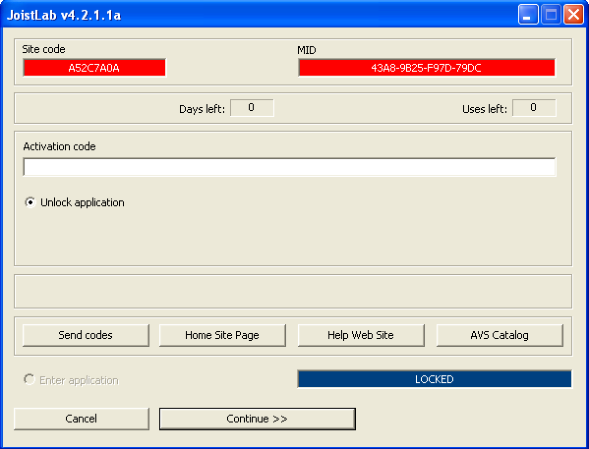Click the empty message panel below activation
The height and width of the screenshot is (449, 589).
tap(293, 291)
